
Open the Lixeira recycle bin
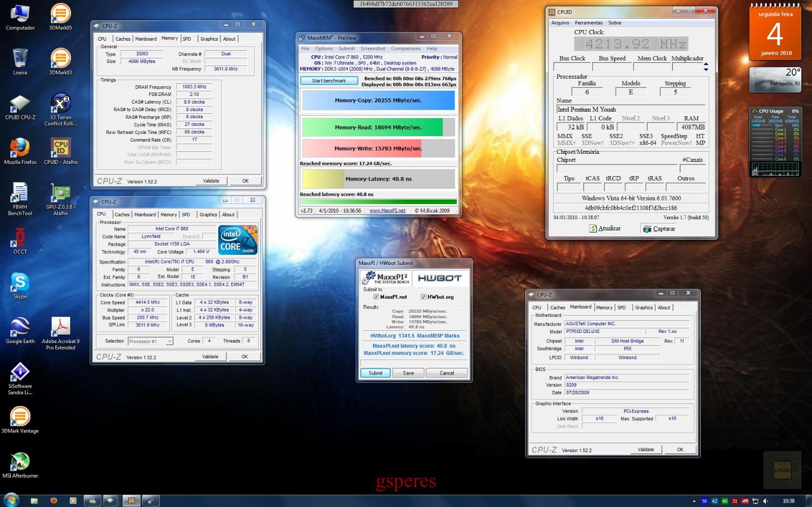pyautogui.click(x=20, y=61)
